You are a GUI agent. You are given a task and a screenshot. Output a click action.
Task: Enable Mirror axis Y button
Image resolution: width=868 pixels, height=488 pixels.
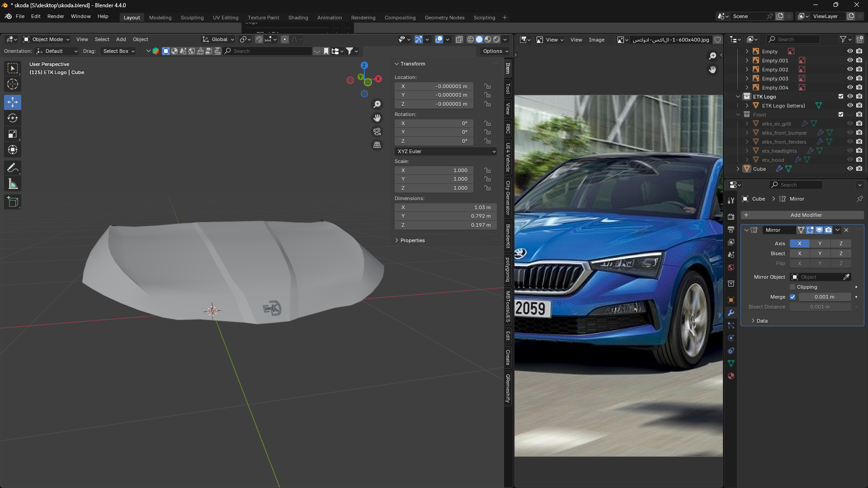click(820, 244)
